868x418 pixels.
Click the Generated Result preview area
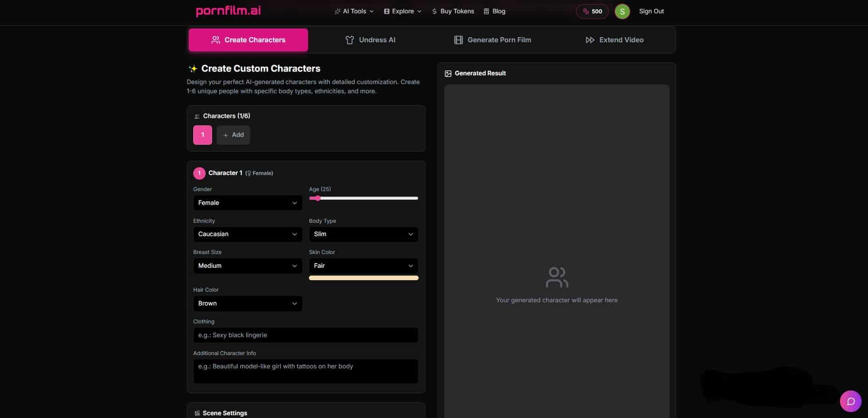coord(557,251)
